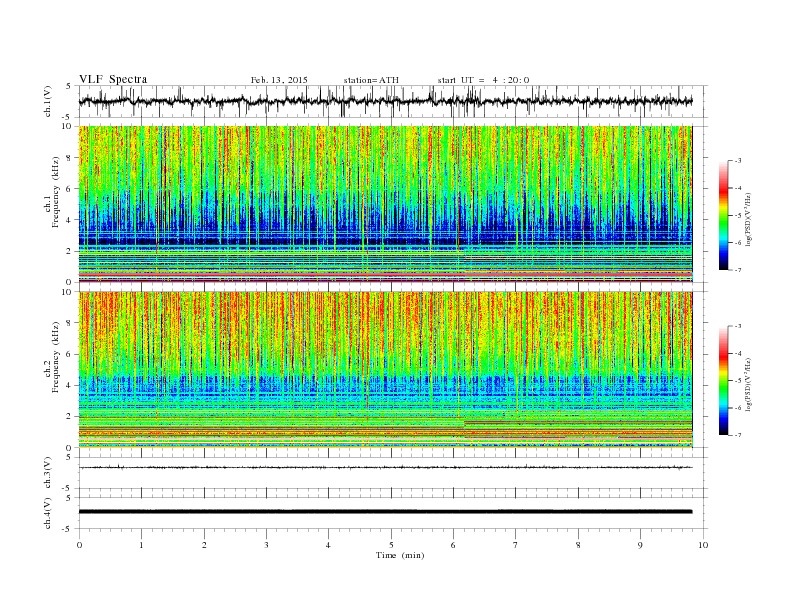Select the "Time (min)" axis title
The width and height of the screenshot is (792, 612).
click(x=400, y=555)
